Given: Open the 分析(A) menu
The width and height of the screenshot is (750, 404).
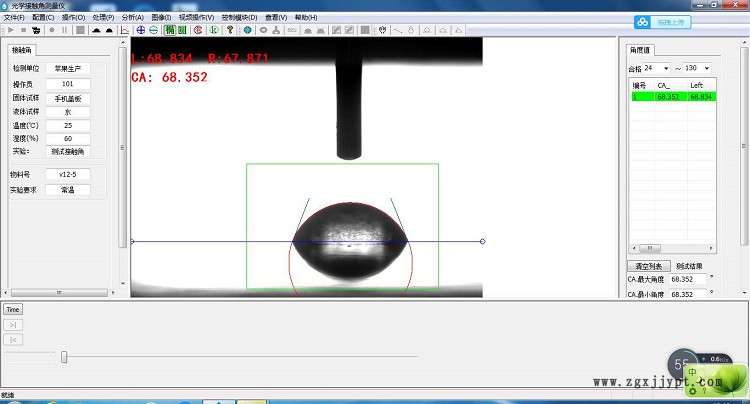Looking at the screenshot, I should [x=132, y=18].
